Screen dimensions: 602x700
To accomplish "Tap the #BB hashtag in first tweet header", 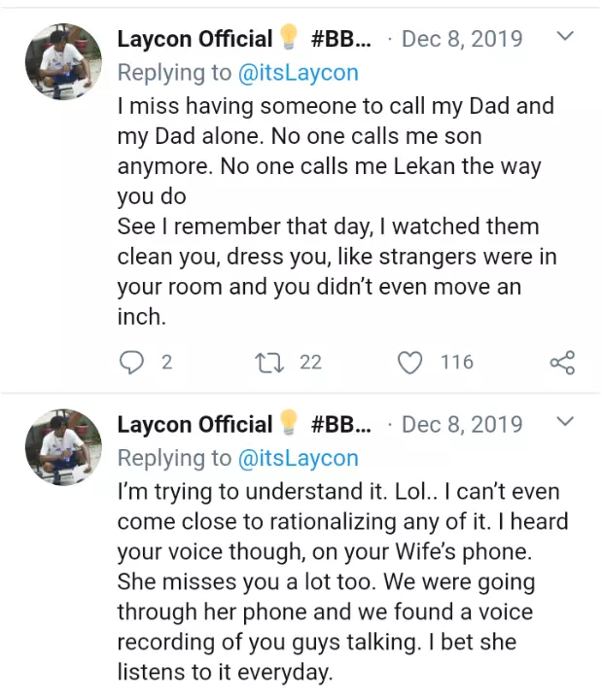I will tap(340, 39).
